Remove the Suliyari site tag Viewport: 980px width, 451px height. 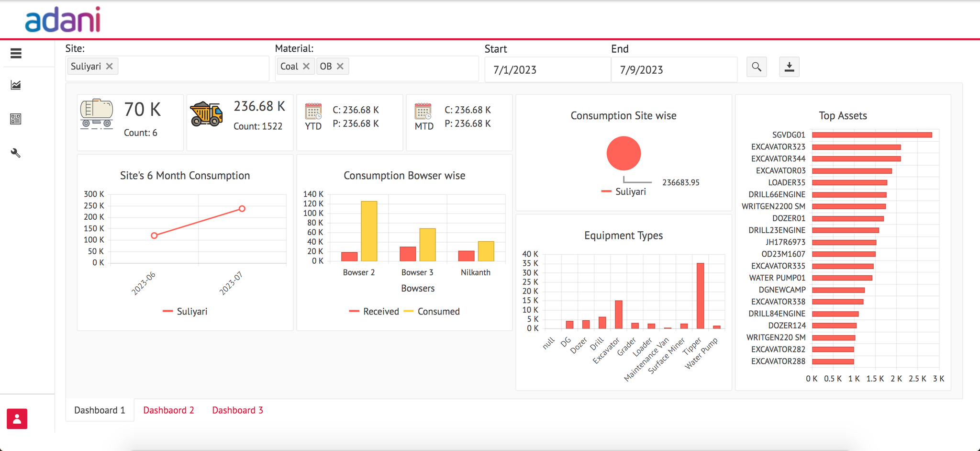[x=110, y=66]
